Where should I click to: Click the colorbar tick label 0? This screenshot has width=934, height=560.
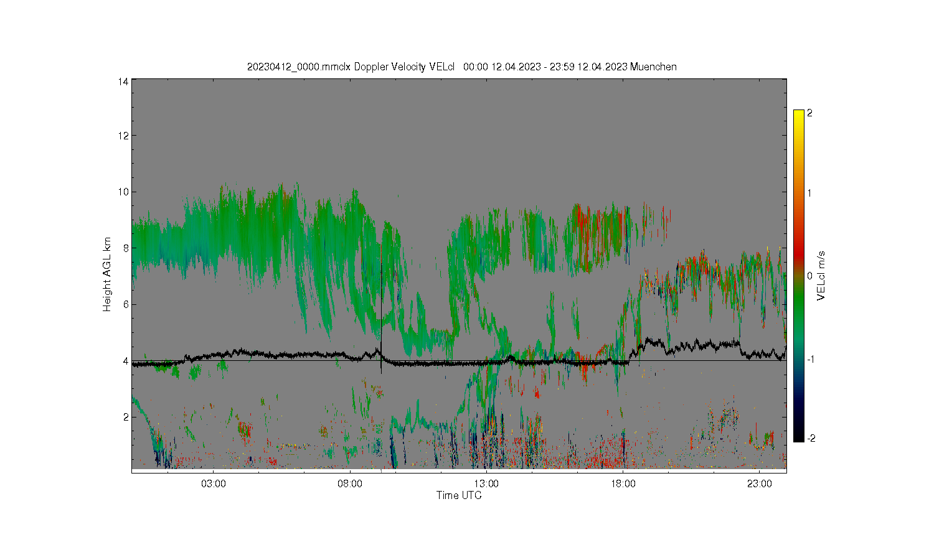[x=809, y=276]
